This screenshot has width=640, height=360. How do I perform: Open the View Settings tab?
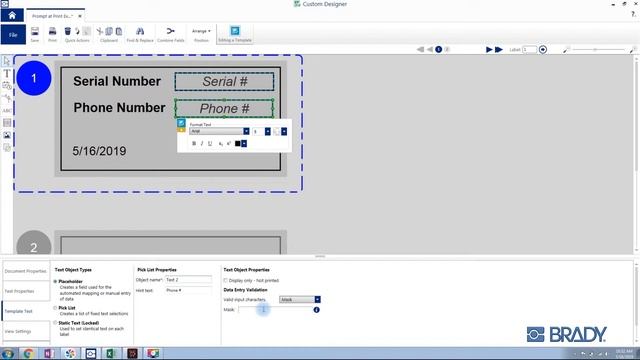[x=26, y=331]
